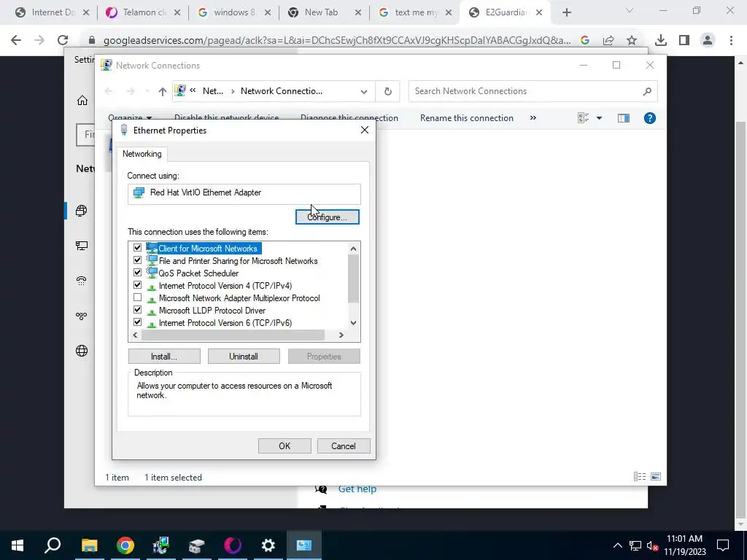
Task: Click Rename this connection command
Action: pyautogui.click(x=467, y=118)
